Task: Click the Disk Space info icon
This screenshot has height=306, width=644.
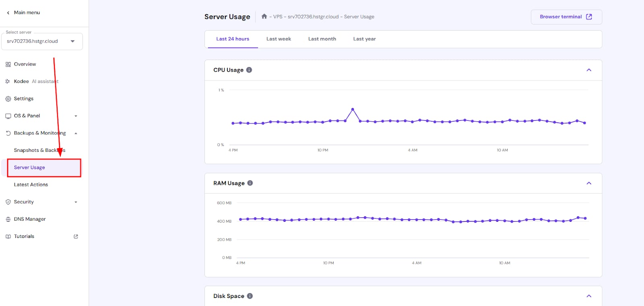Action: pos(250,296)
